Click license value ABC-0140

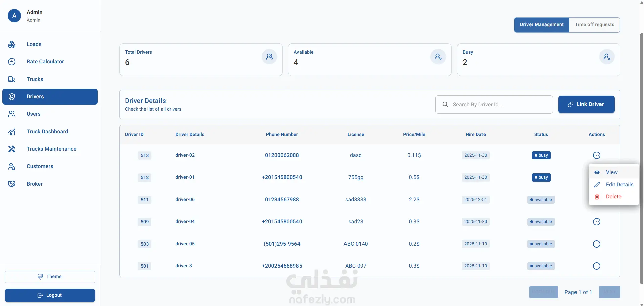tap(356, 244)
